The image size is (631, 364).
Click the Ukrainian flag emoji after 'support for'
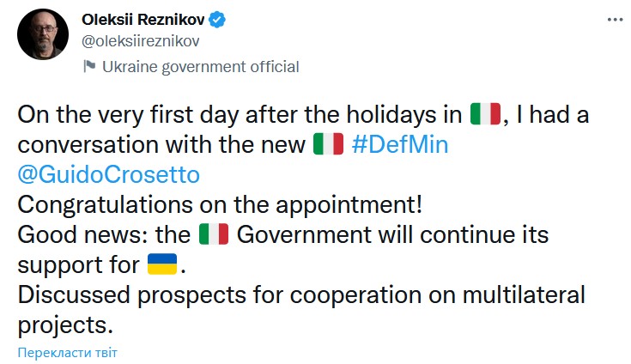point(162,264)
